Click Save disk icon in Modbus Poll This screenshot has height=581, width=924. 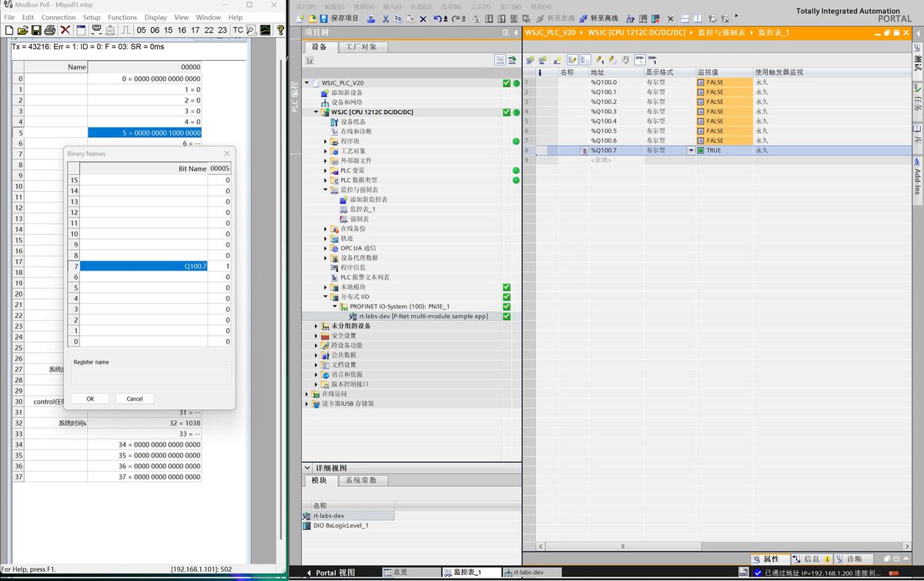coord(36,30)
